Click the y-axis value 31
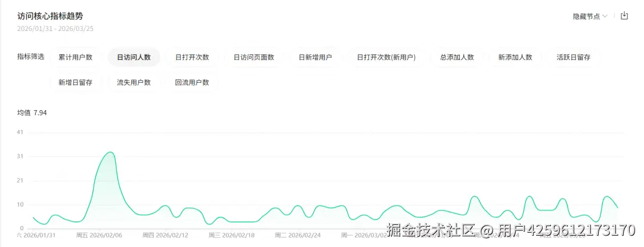This screenshot has height=247, width=644. [x=20, y=156]
